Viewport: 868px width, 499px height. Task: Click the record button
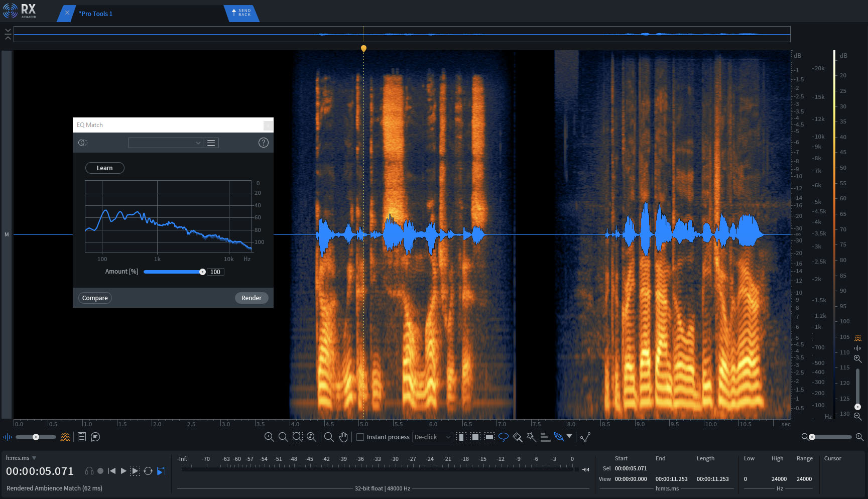100,471
